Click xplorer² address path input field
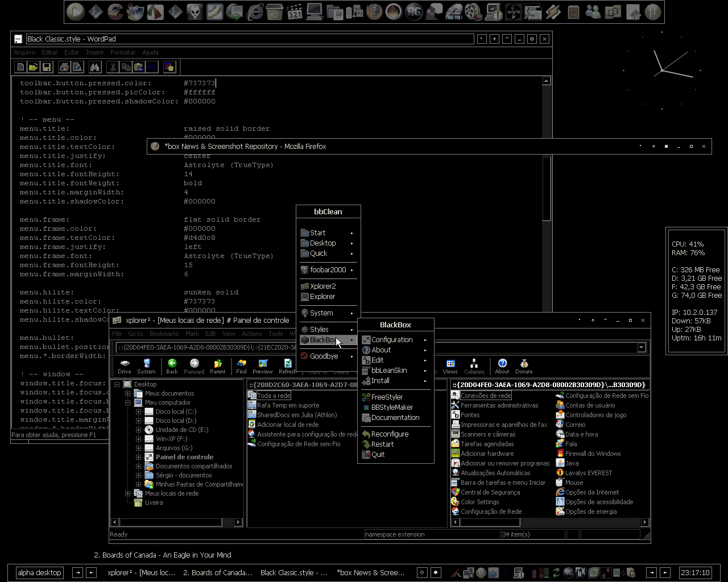Viewport: 728px width, 582px height. tap(377, 347)
